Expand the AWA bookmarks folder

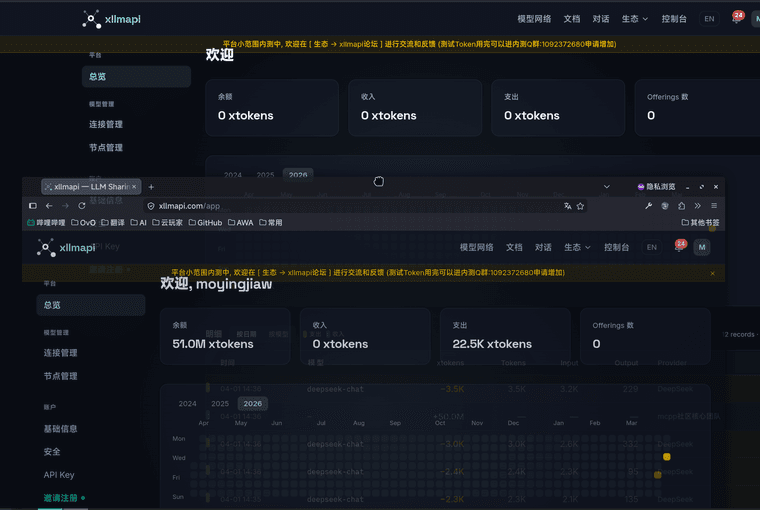[240, 223]
